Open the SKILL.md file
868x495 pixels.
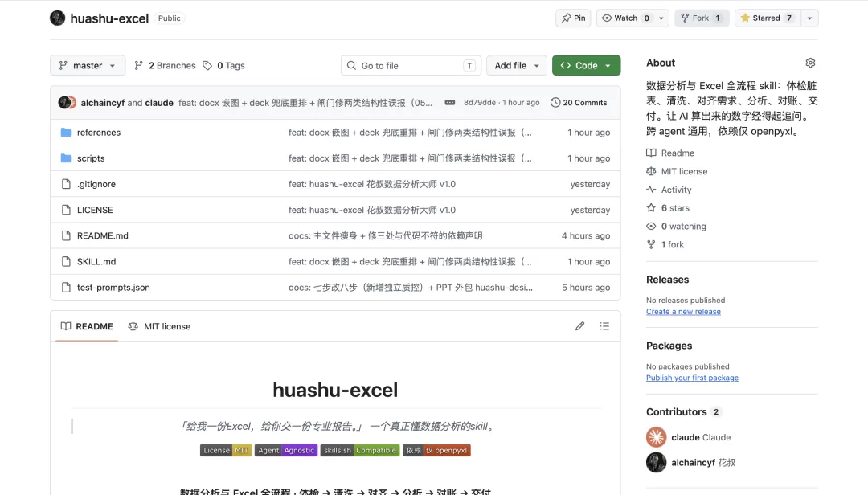96,261
